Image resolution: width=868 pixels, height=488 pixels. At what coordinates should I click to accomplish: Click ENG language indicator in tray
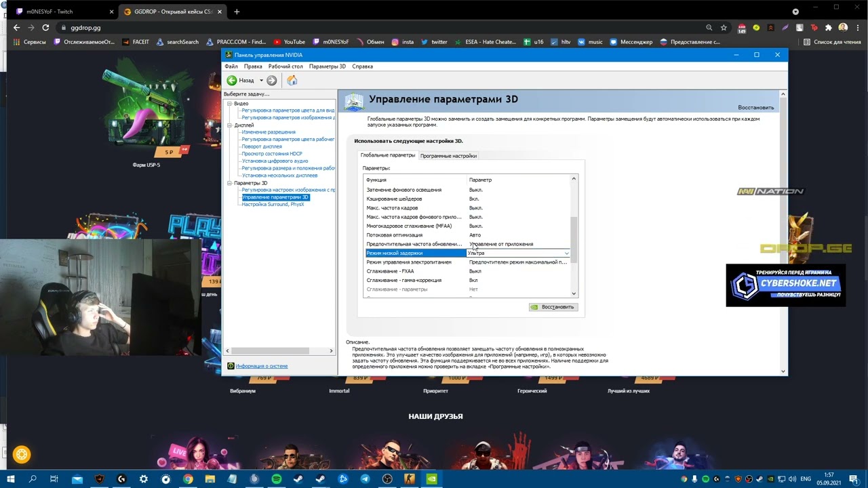coord(806,479)
